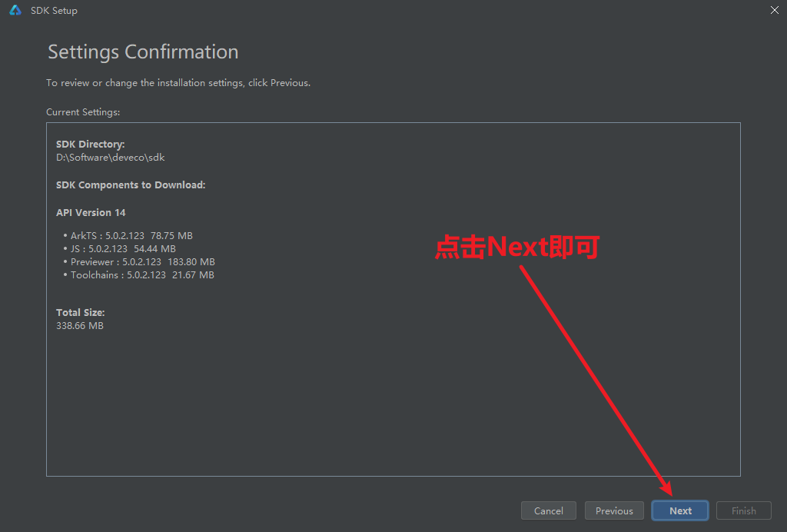Click the Settings Confirmation title

(x=143, y=52)
